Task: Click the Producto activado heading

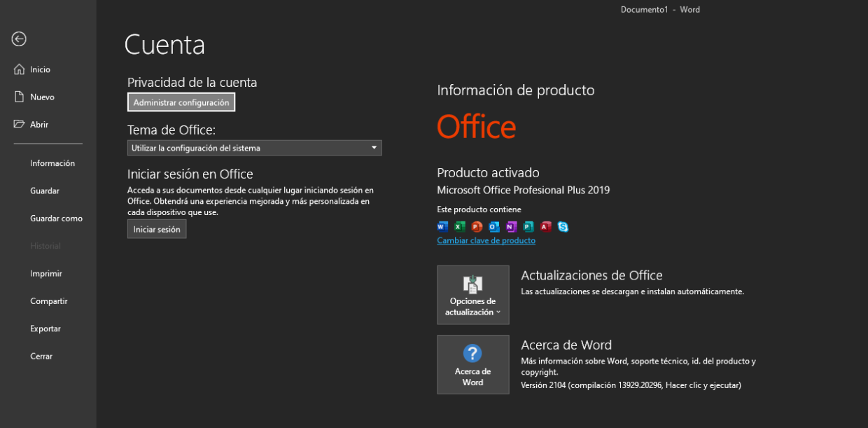Action: click(x=488, y=172)
